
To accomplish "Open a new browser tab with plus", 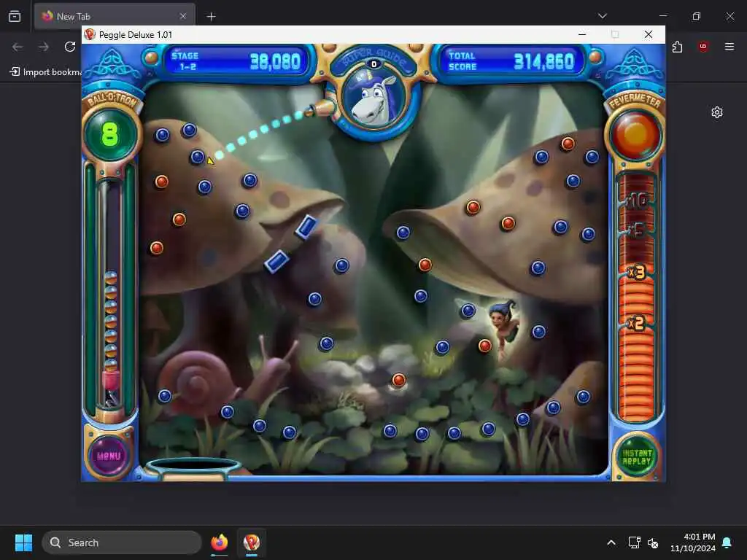I will tap(211, 17).
